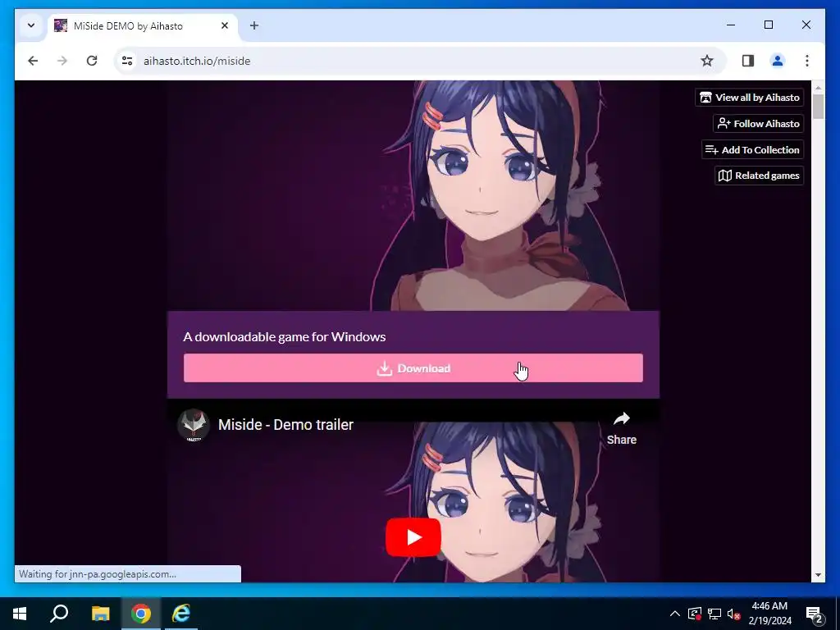This screenshot has height=630, width=840.
Task: Open a new browser tab
Action: (x=254, y=25)
